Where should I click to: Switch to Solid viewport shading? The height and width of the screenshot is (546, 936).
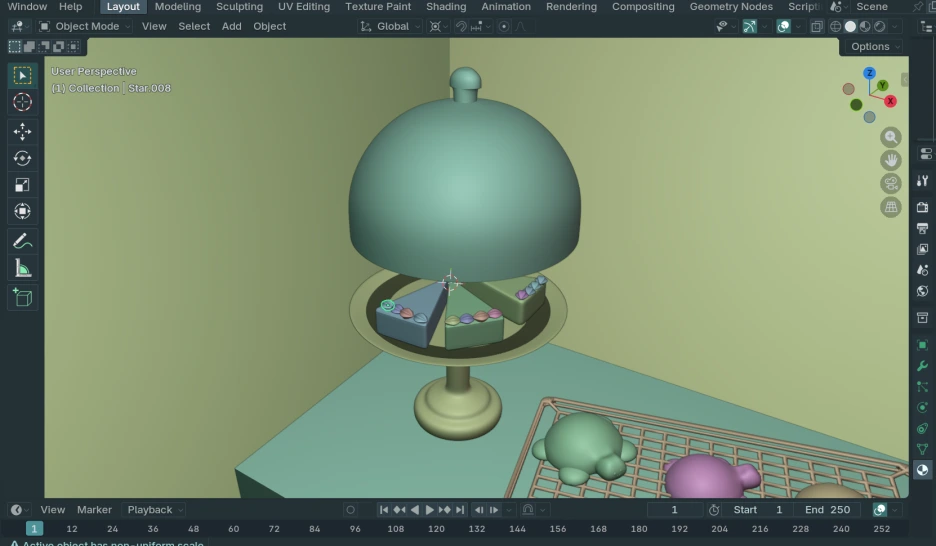(850, 26)
